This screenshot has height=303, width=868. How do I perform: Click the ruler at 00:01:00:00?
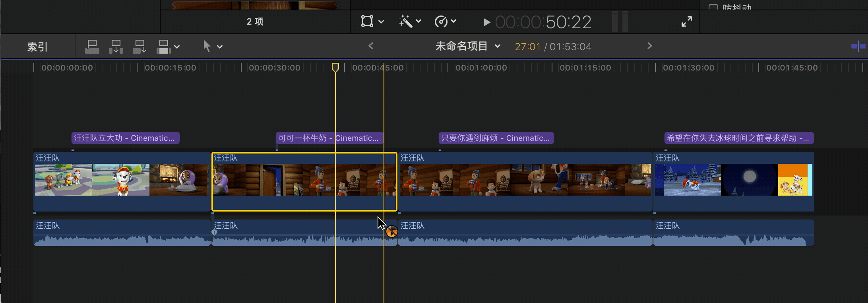481,68
